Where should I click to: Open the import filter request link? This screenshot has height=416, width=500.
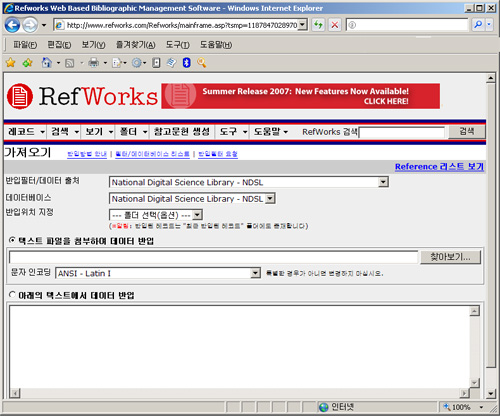(218, 154)
